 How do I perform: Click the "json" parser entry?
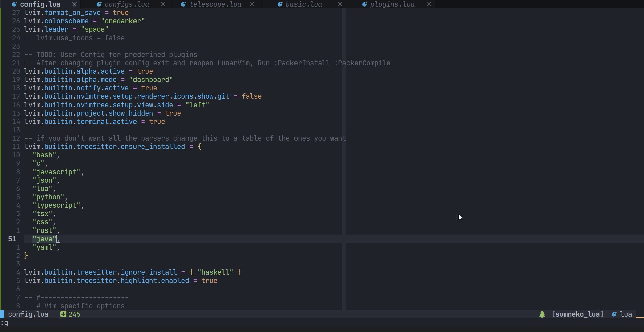pyautogui.click(x=44, y=180)
